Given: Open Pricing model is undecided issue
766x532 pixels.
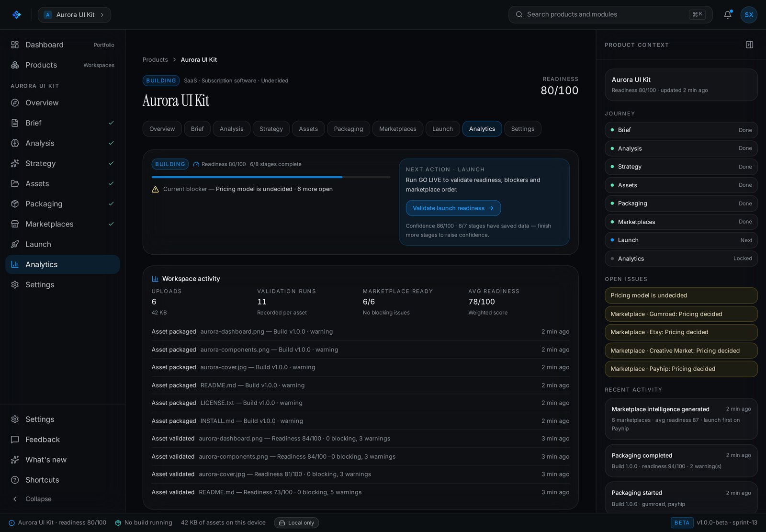Looking at the screenshot, I should [x=681, y=295].
